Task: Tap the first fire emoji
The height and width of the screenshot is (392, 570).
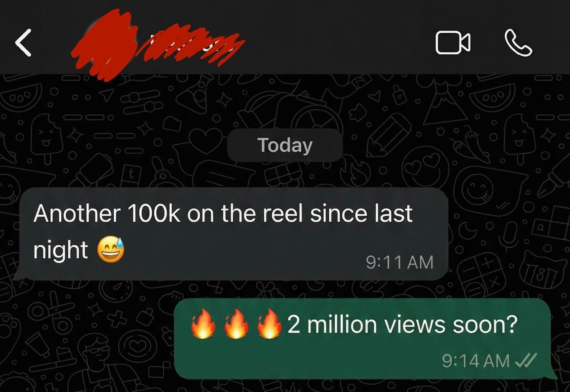Action: click(x=203, y=324)
